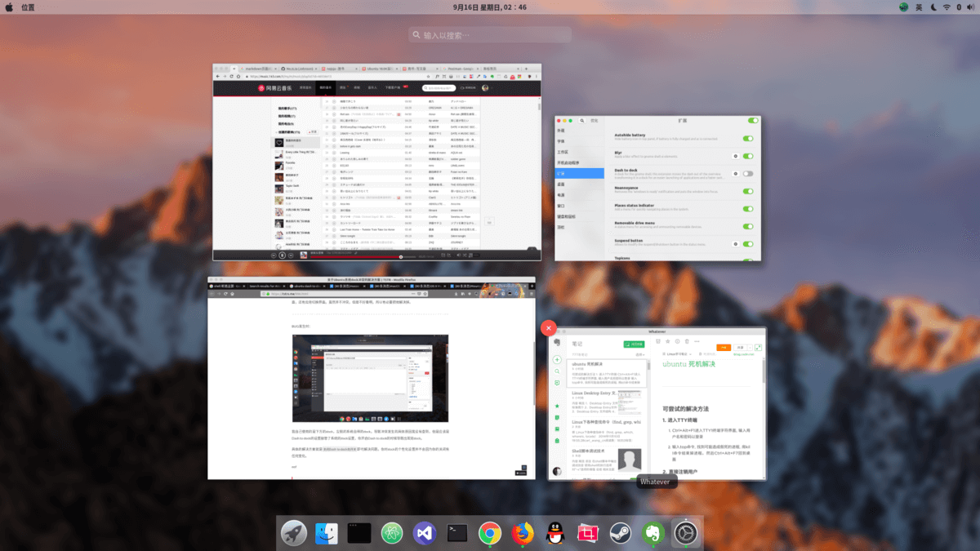980x551 pixels.
Task: Click the date and time clock
Action: tap(489, 7)
